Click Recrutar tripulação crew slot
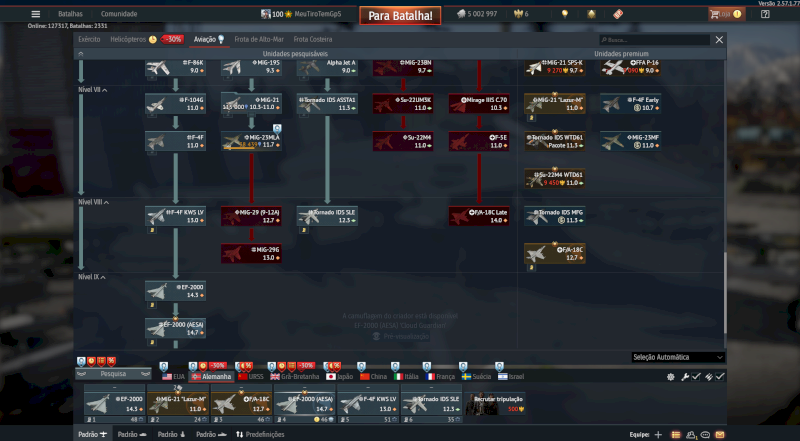The width and height of the screenshot is (800, 441). point(495,403)
